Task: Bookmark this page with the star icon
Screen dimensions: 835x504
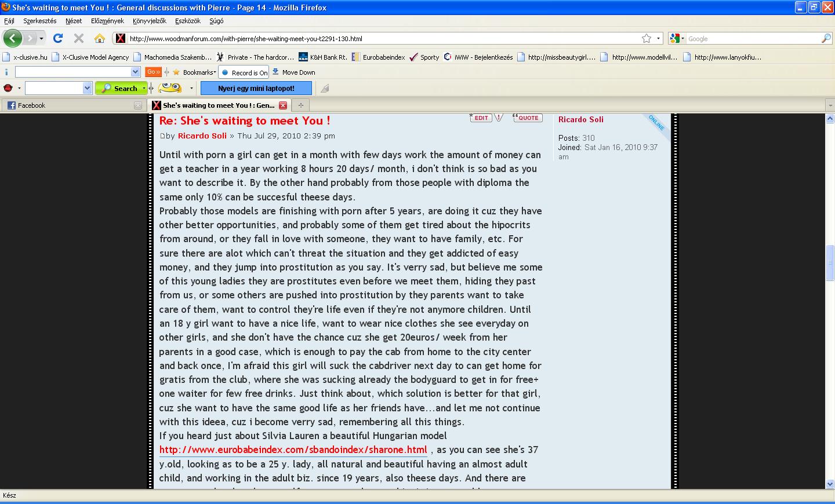Action: (646, 38)
